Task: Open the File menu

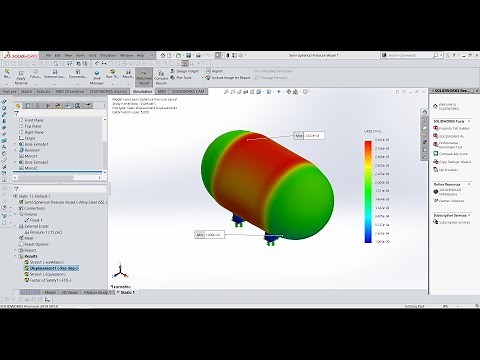Action: 49,55
